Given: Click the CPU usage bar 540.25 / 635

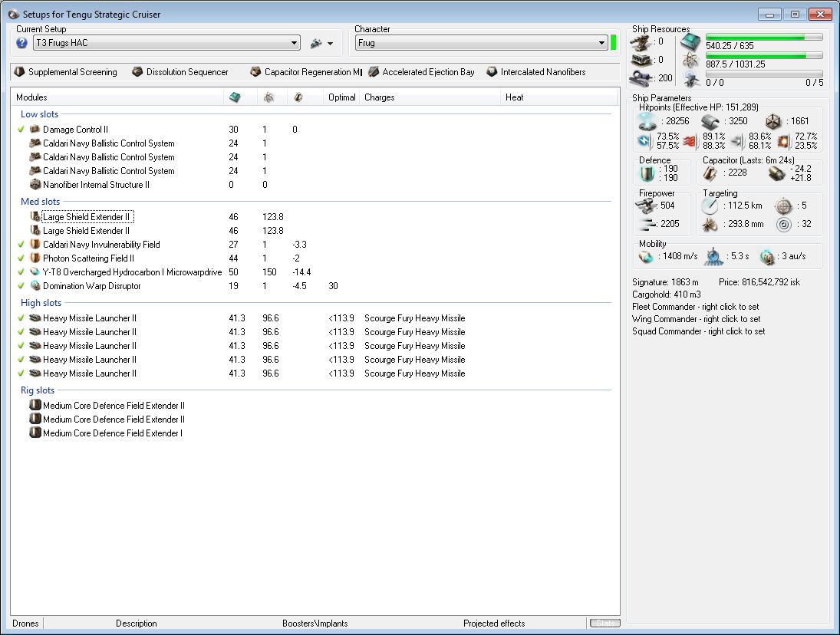Looking at the screenshot, I should 764,37.
